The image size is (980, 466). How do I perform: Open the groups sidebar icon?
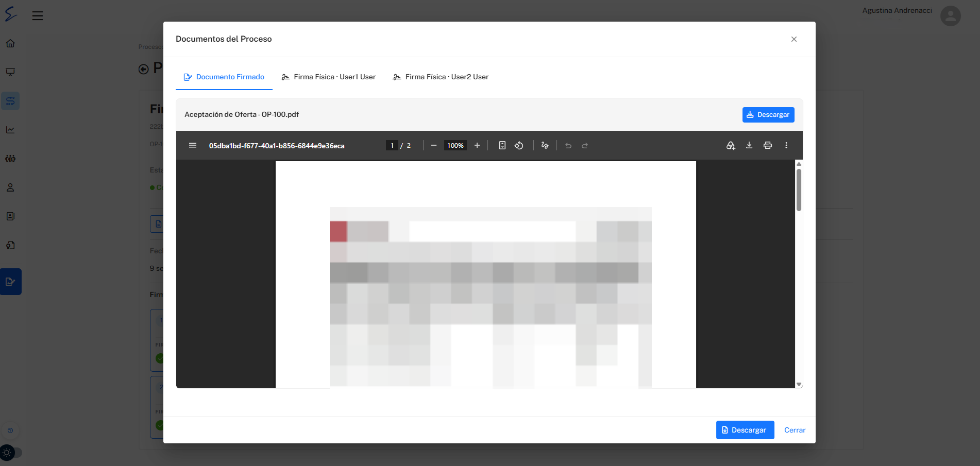pyautogui.click(x=10, y=159)
